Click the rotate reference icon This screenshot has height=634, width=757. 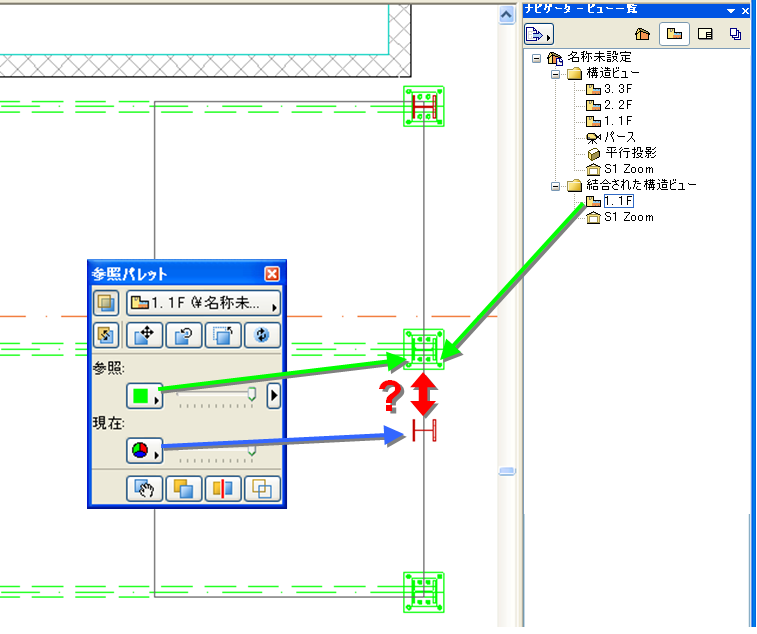(x=183, y=335)
